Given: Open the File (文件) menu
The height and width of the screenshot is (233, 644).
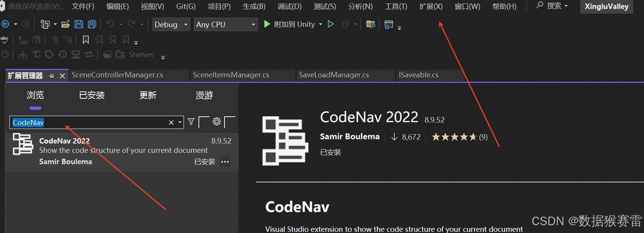Looking at the screenshot, I should pos(83,6).
